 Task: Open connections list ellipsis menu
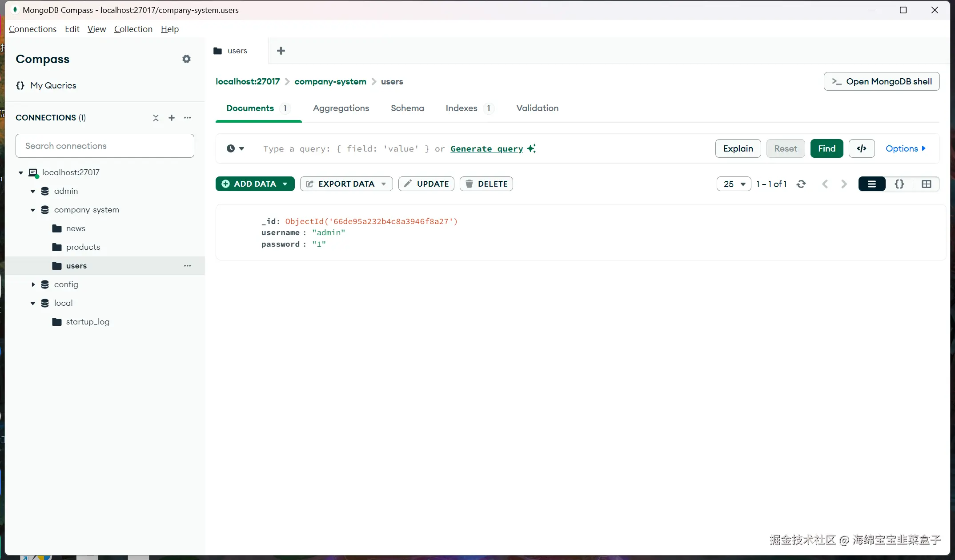click(188, 118)
